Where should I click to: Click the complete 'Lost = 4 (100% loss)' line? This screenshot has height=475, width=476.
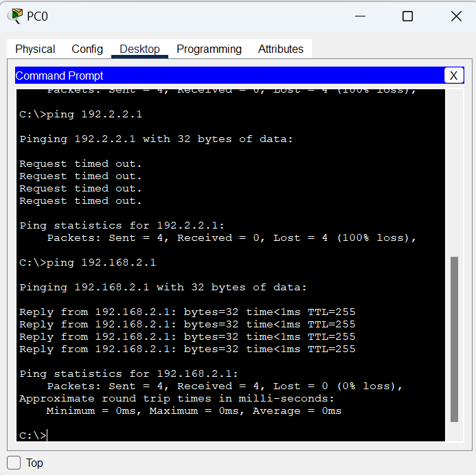231,237
